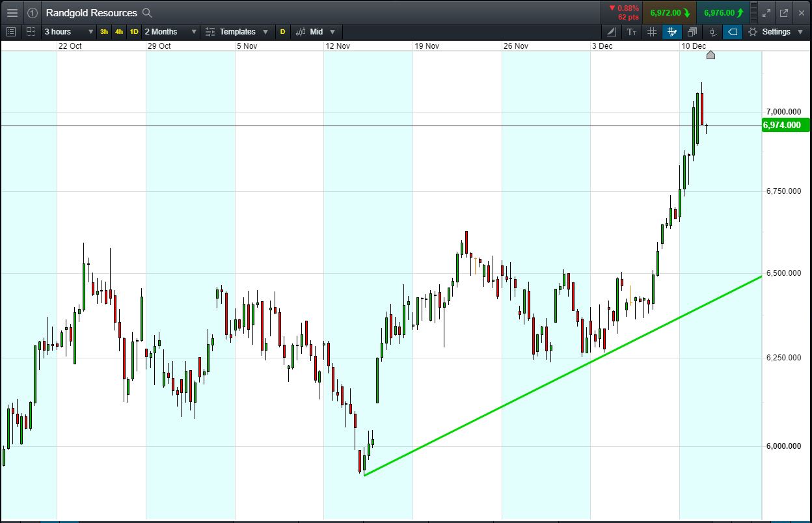Toggle the chart gridlines icon
The height and width of the screenshot is (523, 812).
pyautogui.click(x=652, y=31)
